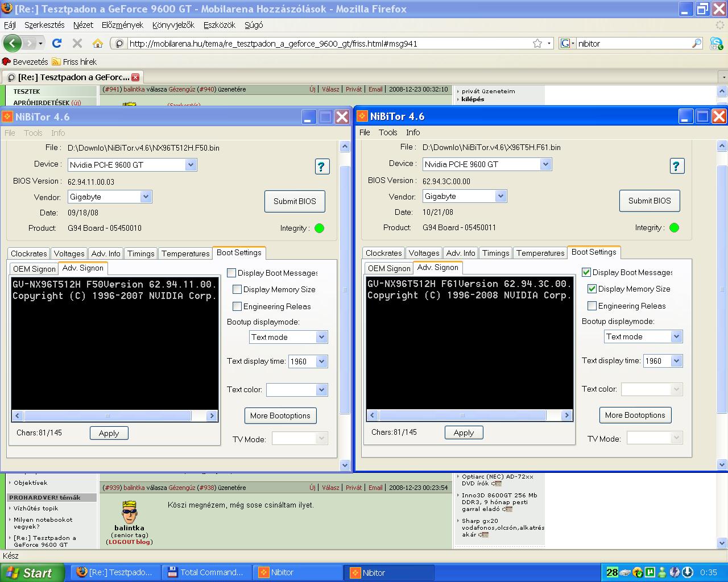This screenshot has width=728, height=582.
Task: Open File menu in right NiBiTor
Action: pos(365,132)
